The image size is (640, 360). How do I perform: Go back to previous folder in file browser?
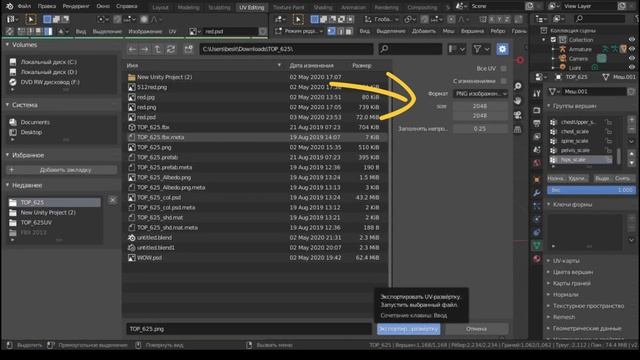(x=132, y=49)
